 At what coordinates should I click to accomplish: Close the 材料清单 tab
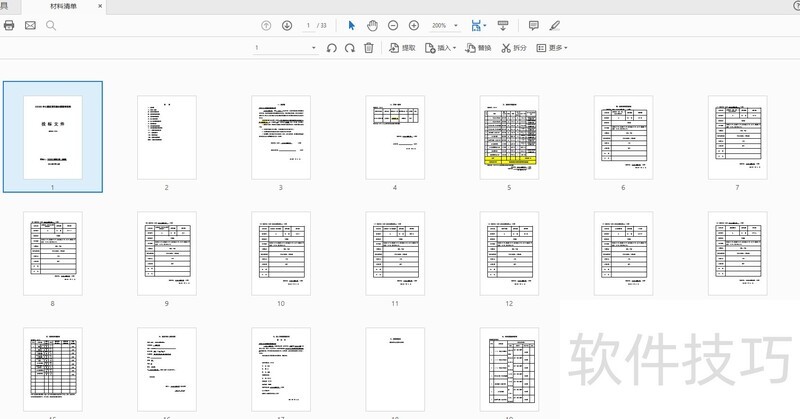pos(100,6)
